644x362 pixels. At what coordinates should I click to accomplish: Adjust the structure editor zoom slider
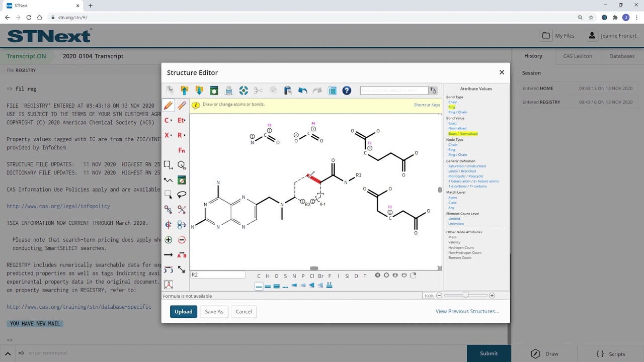click(466, 296)
